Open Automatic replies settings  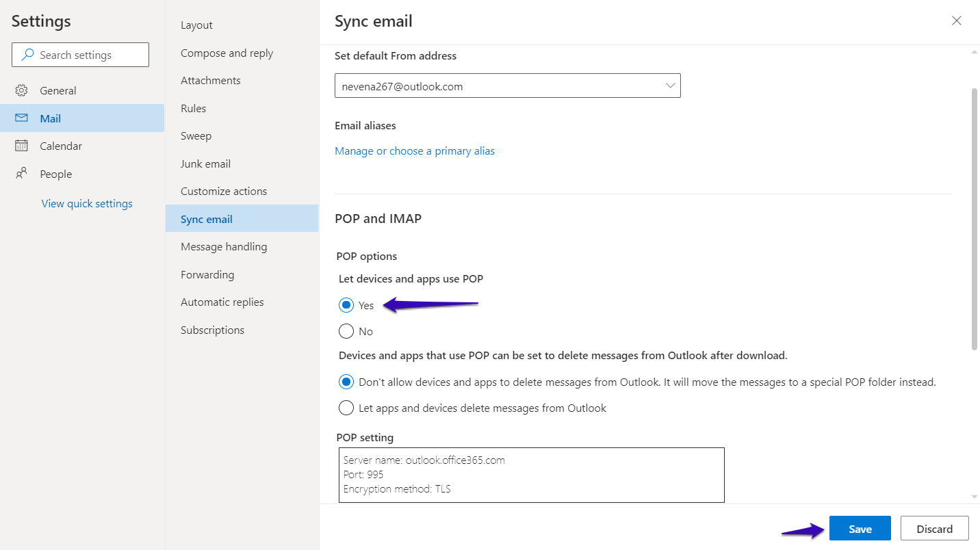222,302
